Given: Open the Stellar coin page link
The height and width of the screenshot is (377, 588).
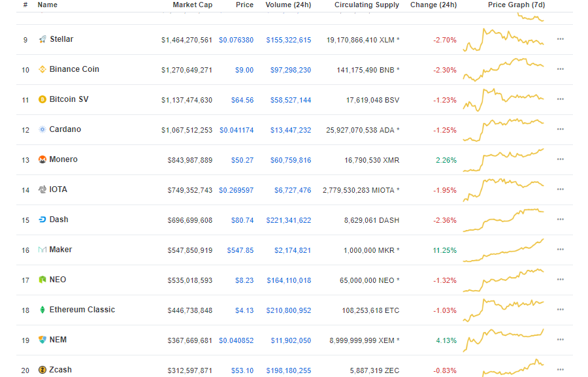Looking at the screenshot, I should click(61, 39).
